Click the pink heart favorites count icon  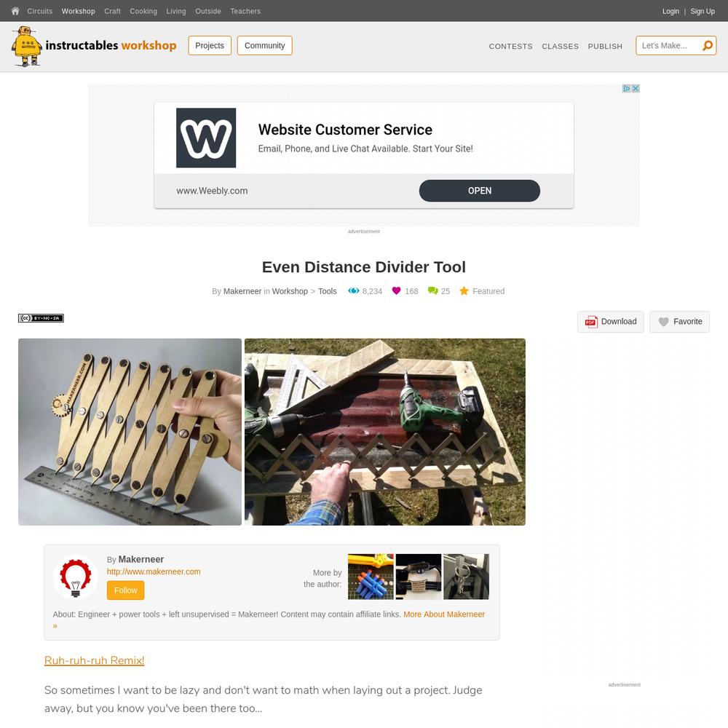[x=396, y=290]
